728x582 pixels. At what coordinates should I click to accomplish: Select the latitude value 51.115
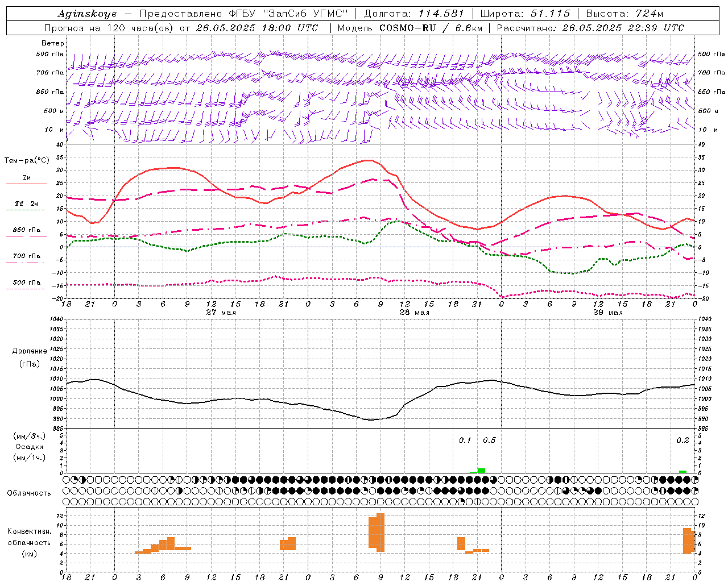coord(550,14)
